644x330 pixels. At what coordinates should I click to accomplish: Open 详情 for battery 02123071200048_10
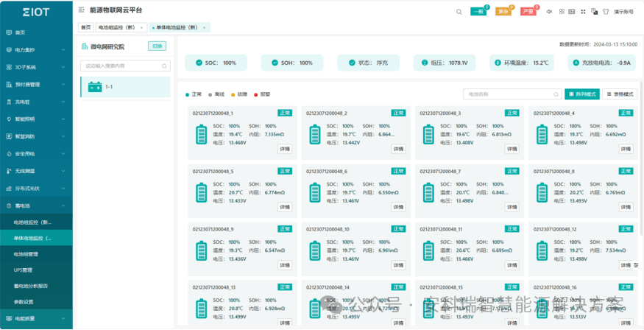click(x=398, y=265)
